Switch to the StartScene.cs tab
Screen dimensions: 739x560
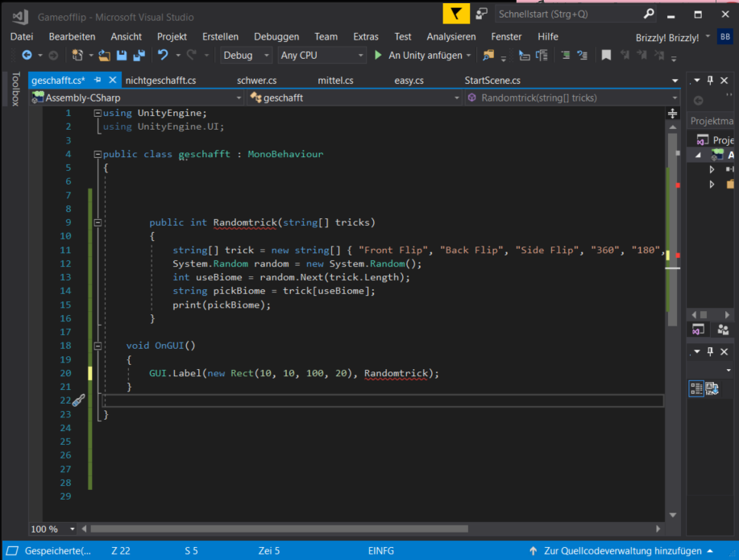click(x=492, y=81)
